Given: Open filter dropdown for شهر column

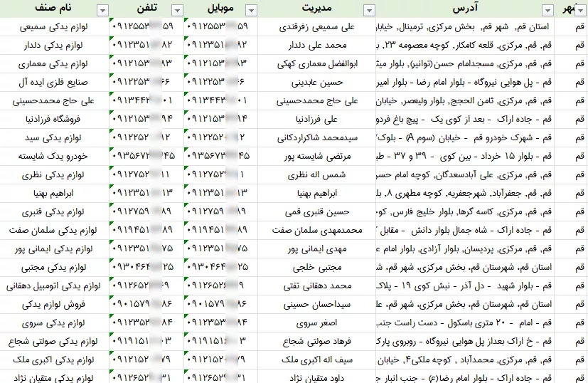Looking at the screenshot, I should tap(582, 11).
